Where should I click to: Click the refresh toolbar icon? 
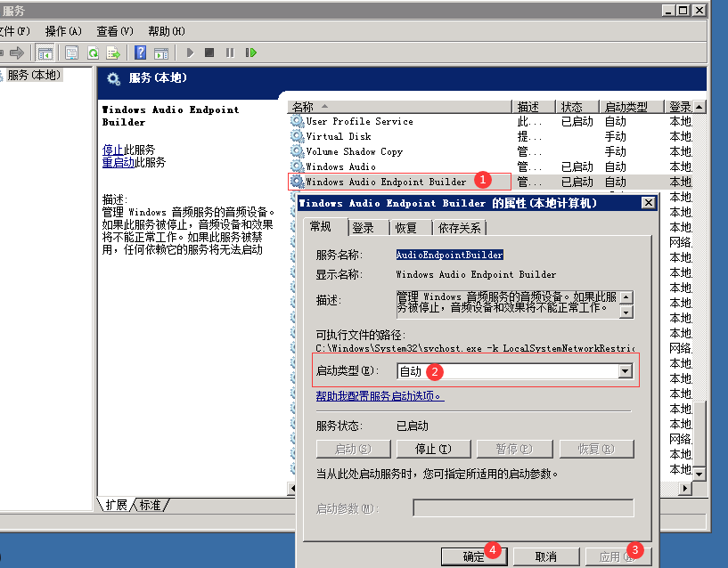click(x=93, y=53)
